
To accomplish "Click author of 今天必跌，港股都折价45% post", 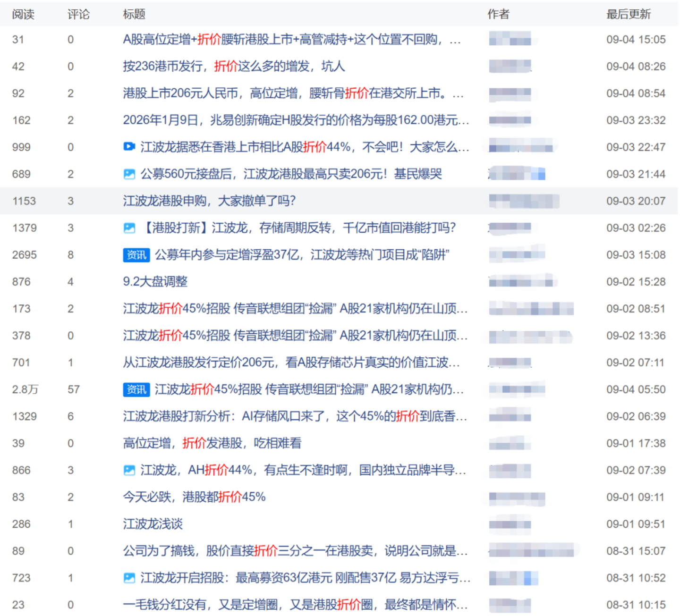I will click(517, 498).
